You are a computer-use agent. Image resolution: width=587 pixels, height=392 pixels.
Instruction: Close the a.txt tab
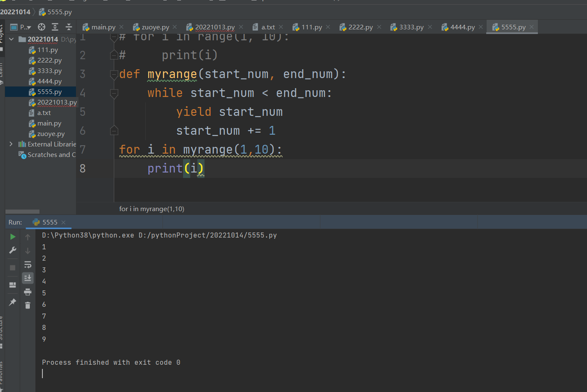pos(281,27)
